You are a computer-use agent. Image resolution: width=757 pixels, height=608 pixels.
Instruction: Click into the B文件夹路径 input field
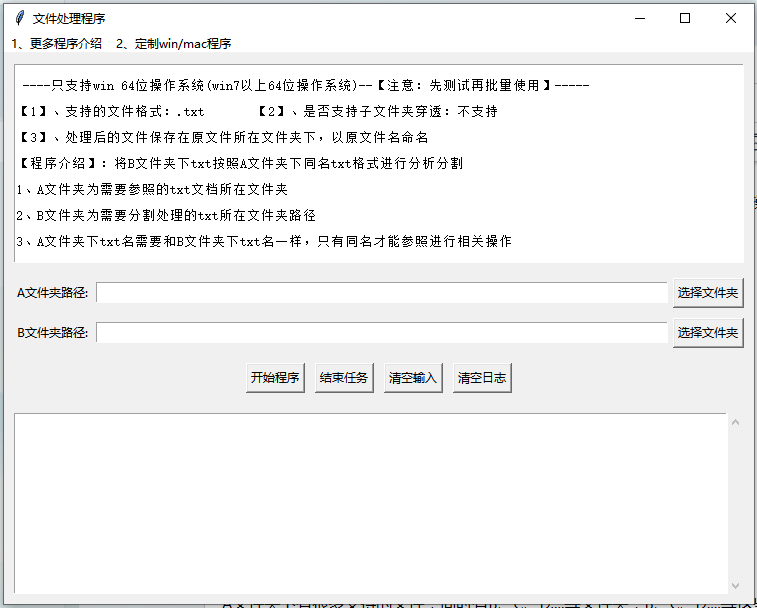(x=382, y=333)
